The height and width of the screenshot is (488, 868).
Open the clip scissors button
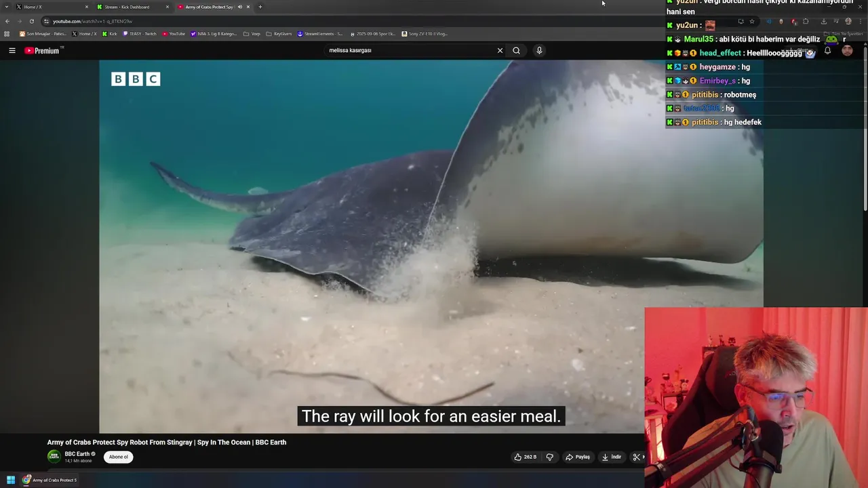point(636,457)
